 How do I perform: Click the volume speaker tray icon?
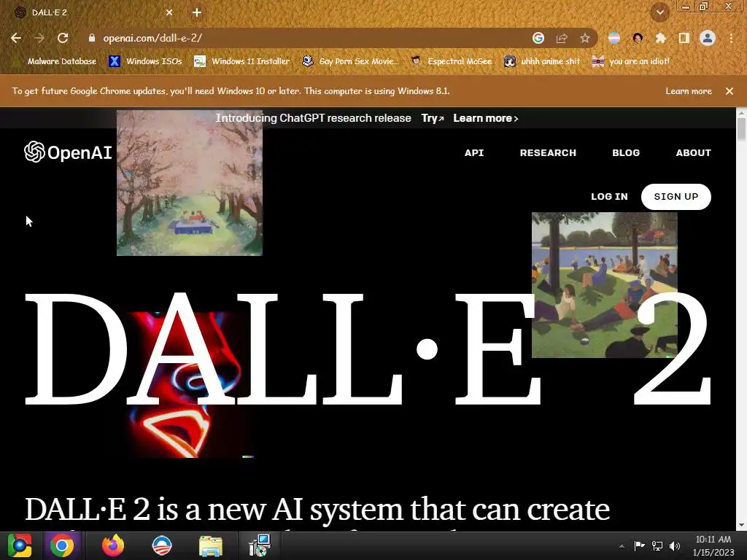[675, 545]
